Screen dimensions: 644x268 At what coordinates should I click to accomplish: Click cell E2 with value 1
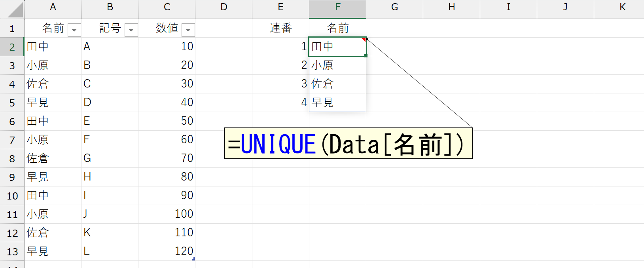(x=281, y=47)
